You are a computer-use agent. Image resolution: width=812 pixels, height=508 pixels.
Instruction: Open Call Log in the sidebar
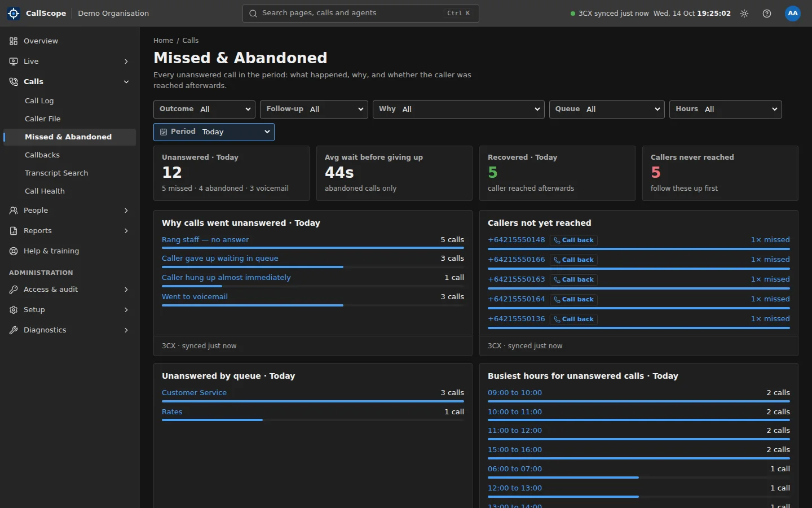coord(70,101)
